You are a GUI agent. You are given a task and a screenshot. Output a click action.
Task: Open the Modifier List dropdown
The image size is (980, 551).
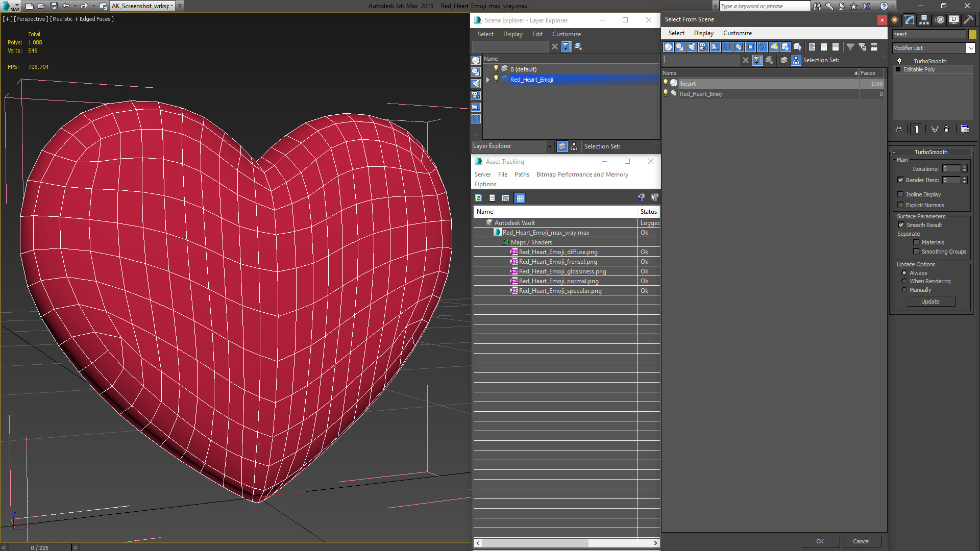point(970,48)
